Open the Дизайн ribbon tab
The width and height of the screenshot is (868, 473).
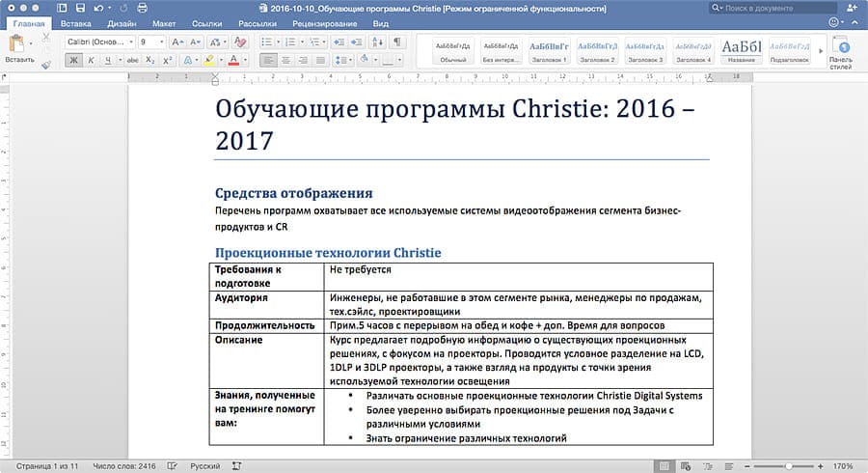pyautogui.click(x=122, y=24)
